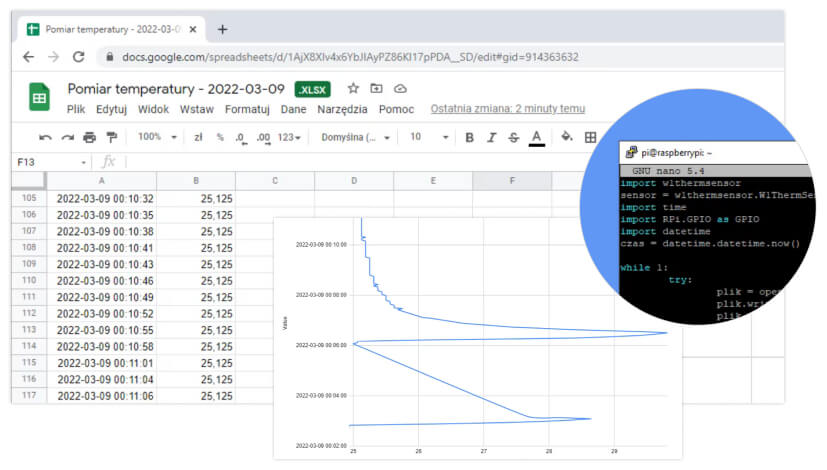827x470 pixels.
Task: Open the name box dropdown arrow next to F13
Action: coord(83,162)
